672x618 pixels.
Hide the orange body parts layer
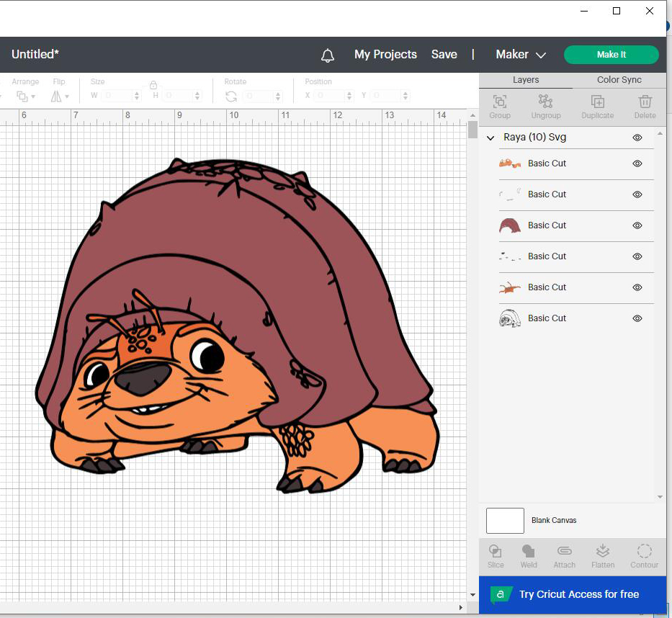pyautogui.click(x=637, y=164)
